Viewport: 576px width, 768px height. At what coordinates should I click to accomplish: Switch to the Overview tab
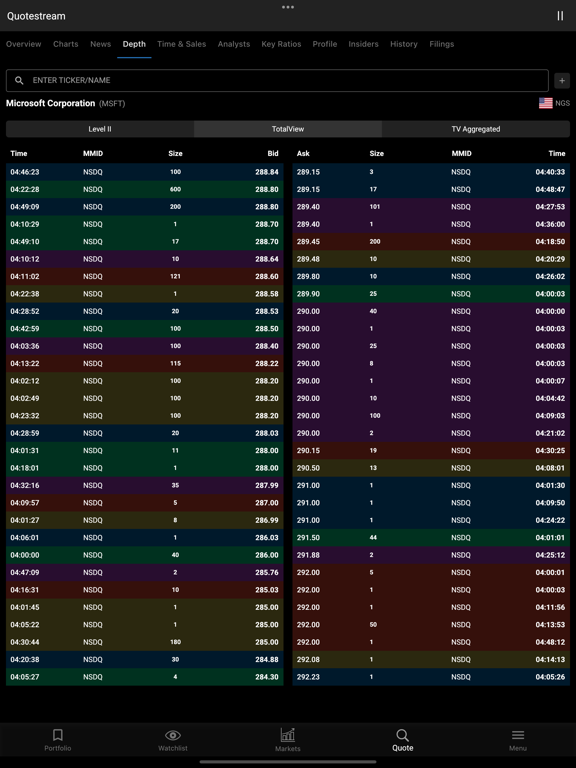click(x=24, y=44)
